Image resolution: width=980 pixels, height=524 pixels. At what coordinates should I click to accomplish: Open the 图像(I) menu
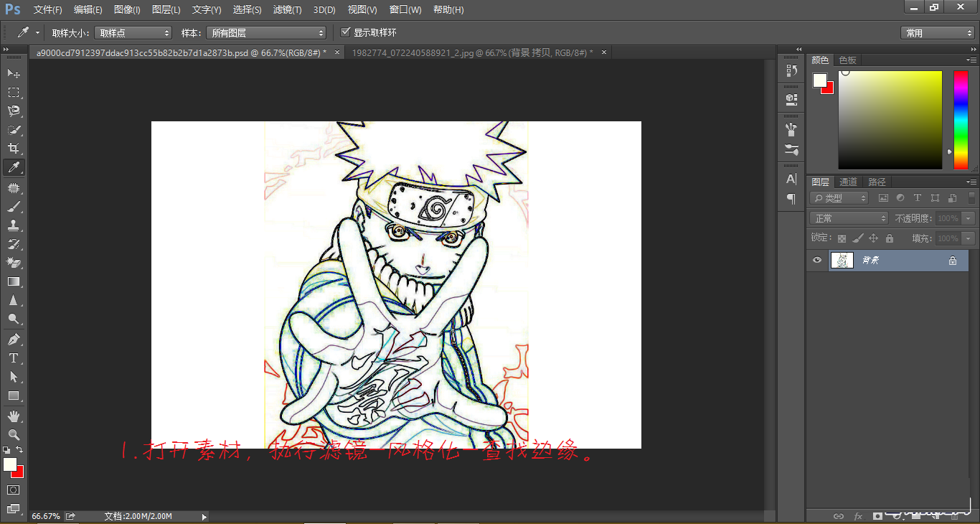127,9
